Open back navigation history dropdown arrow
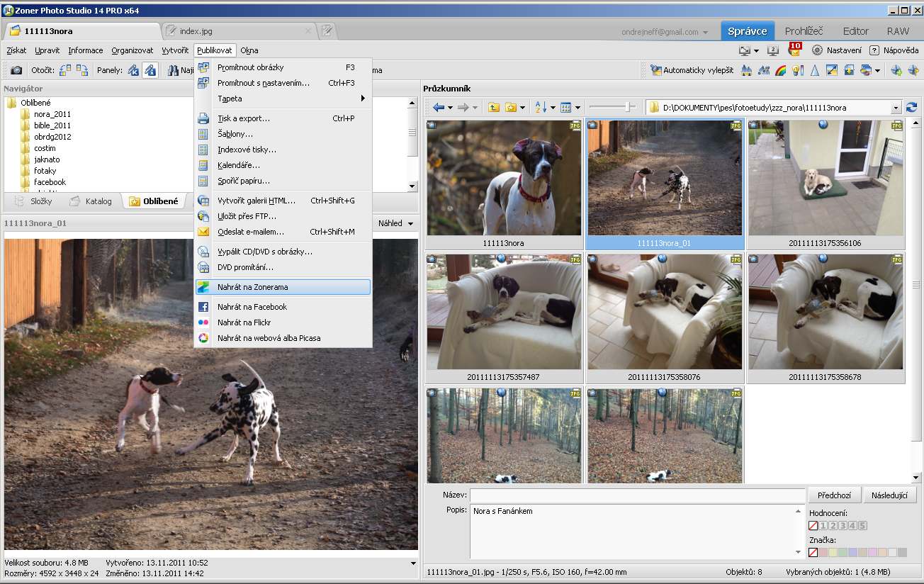 pyautogui.click(x=450, y=108)
